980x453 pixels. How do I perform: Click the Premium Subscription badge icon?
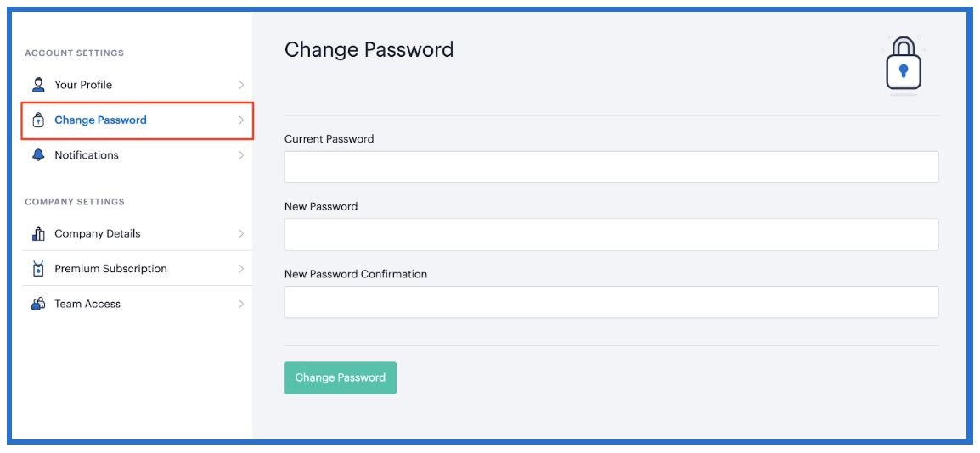coord(39,268)
